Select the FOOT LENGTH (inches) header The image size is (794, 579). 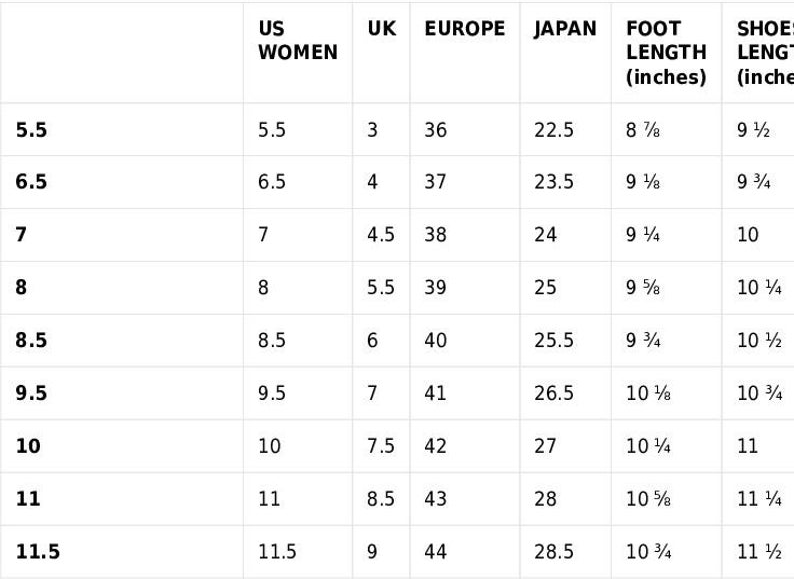pos(666,53)
